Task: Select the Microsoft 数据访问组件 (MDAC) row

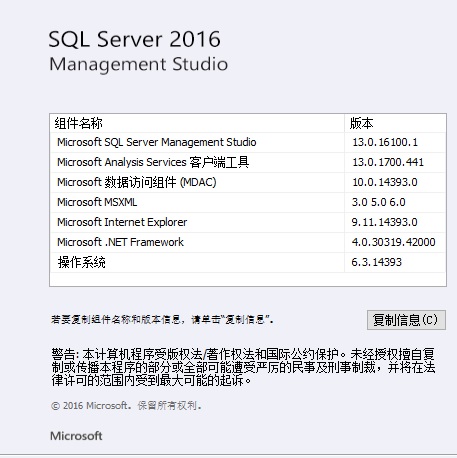Action: (248, 182)
